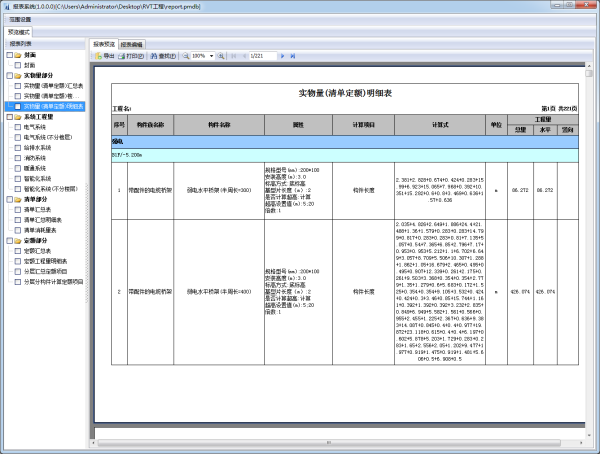Click the zoom out magnifier icon

point(185,56)
